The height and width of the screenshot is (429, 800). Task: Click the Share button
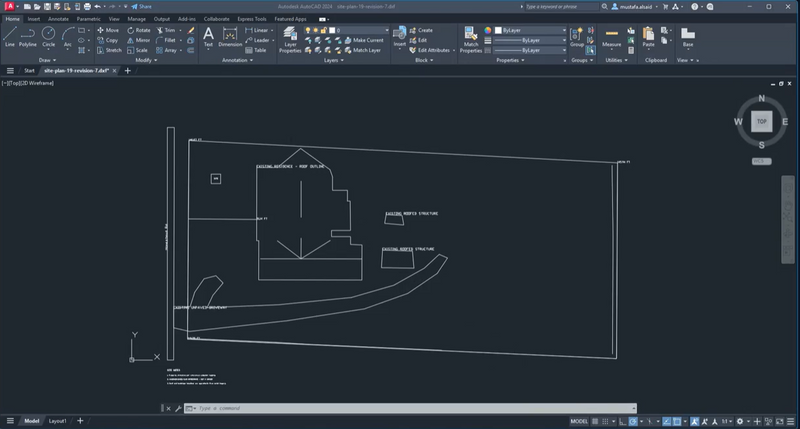point(141,7)
